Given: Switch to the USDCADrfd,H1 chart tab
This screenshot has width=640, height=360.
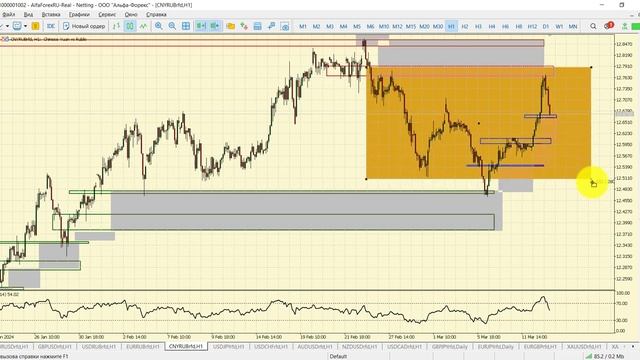Looking at the screenshot, I should coord(404,347).
